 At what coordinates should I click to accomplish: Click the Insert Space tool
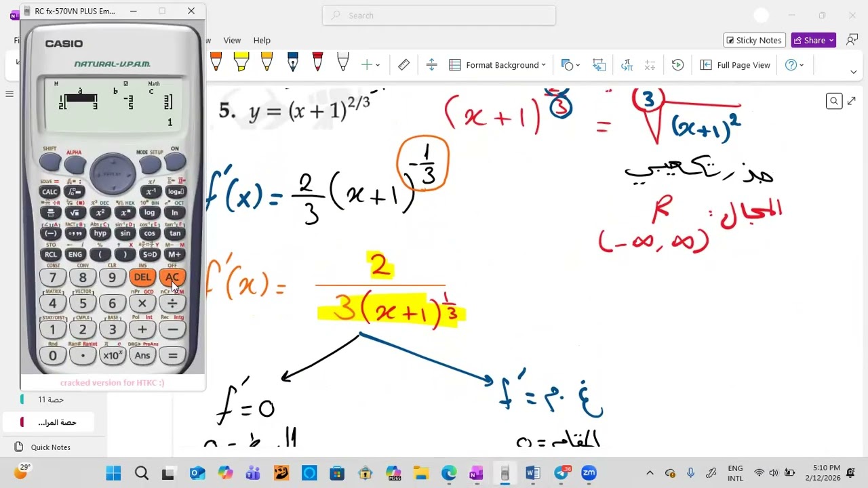[x=431, y=65]
